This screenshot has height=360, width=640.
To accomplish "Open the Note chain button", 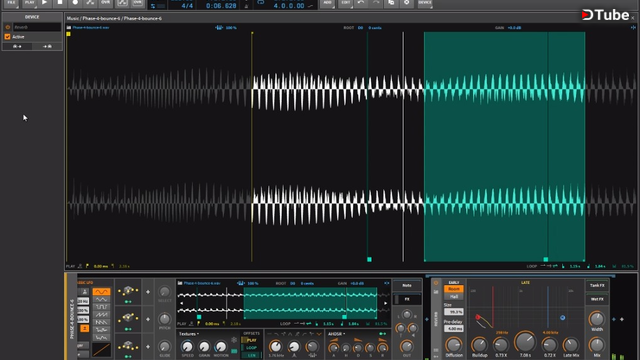I will [x=407, y=285].
